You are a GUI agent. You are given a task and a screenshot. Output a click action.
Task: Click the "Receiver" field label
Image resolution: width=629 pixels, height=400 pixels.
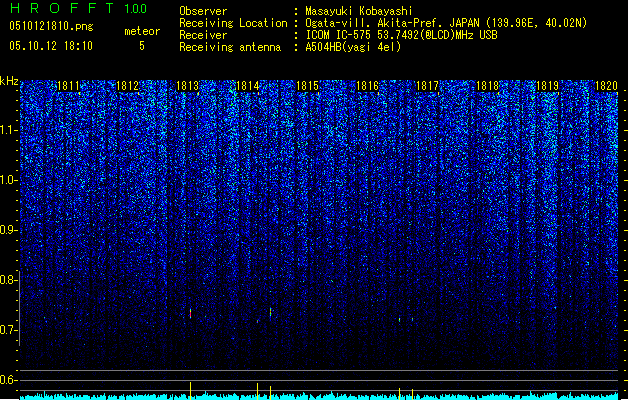(203, 35)
